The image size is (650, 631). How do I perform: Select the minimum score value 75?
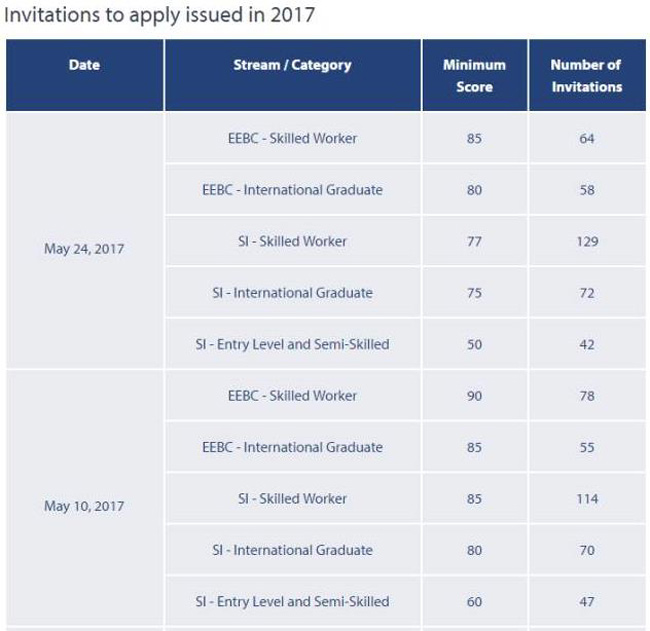point(474,293)
